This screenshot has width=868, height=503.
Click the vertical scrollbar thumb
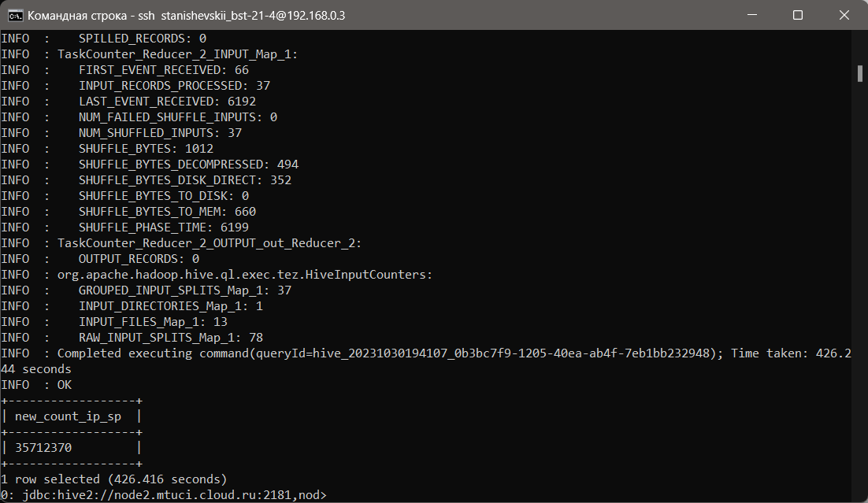coord(860,73)
